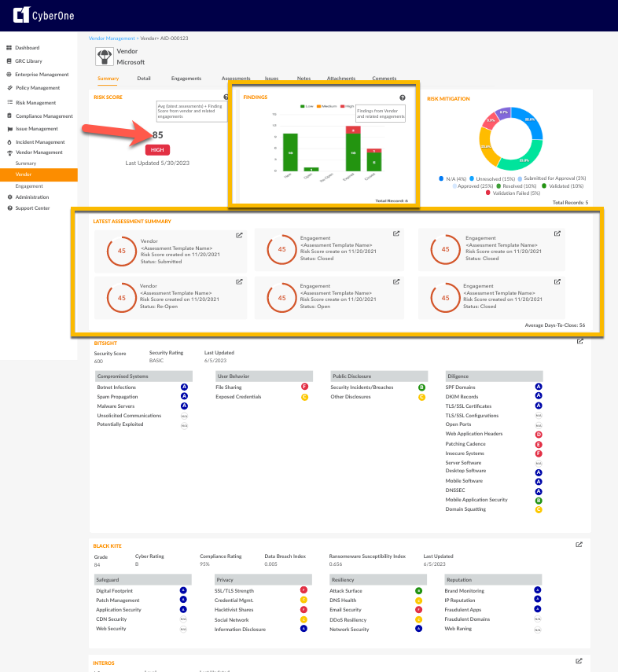The width and height of the screenshot is (618, 672).
Task: Switch to the Assessments tab
Action: [x=236, y=79]
